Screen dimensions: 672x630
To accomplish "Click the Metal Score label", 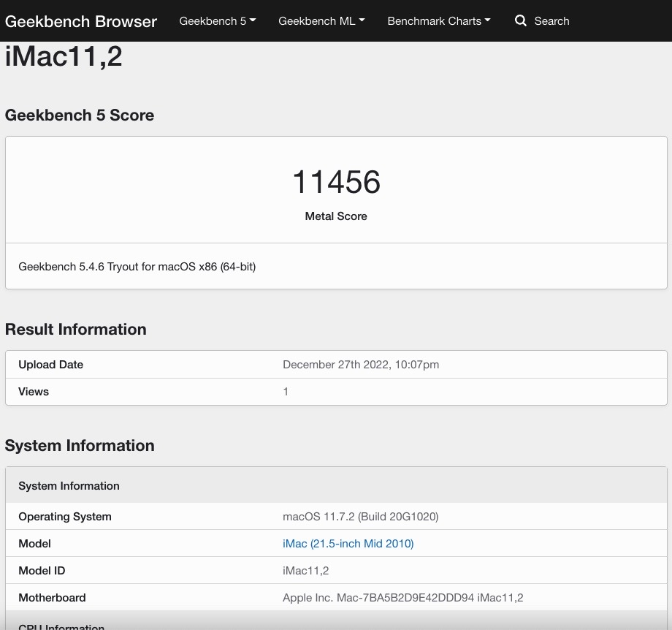I will click(x=336, y=216).
